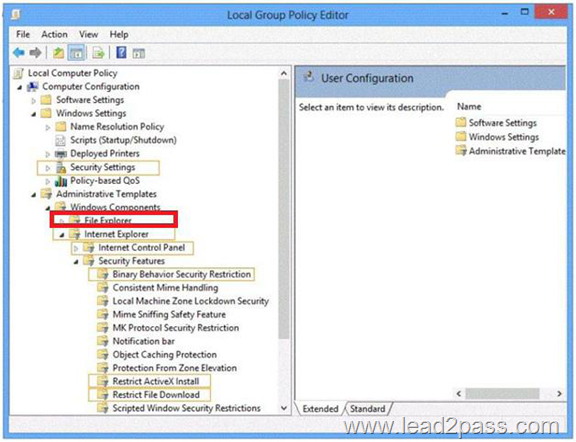Click the tree pane scroll down arrow

(x=284, y=408)
